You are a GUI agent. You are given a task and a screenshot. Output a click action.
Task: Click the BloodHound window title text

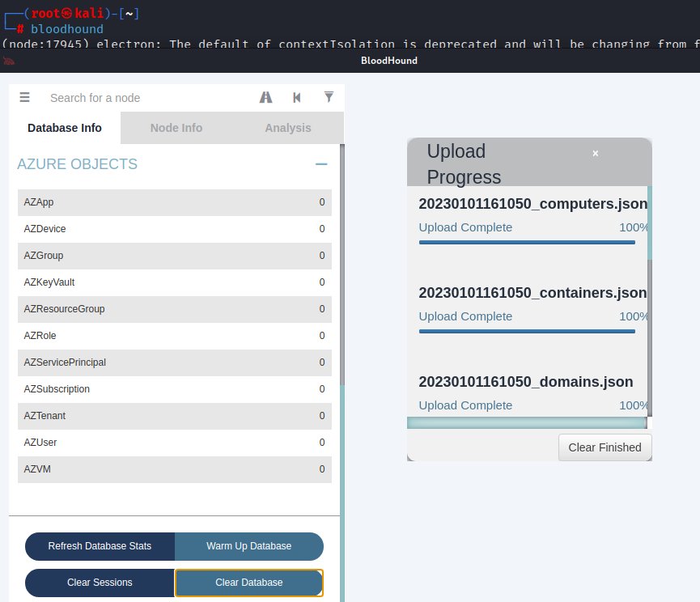pos(389,61)
